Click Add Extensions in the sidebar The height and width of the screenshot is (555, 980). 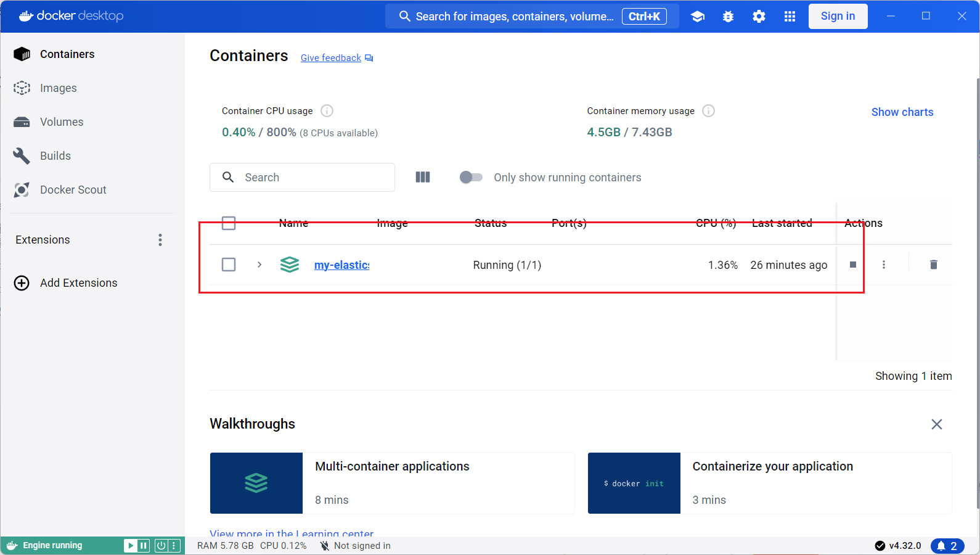coord(78,283)
